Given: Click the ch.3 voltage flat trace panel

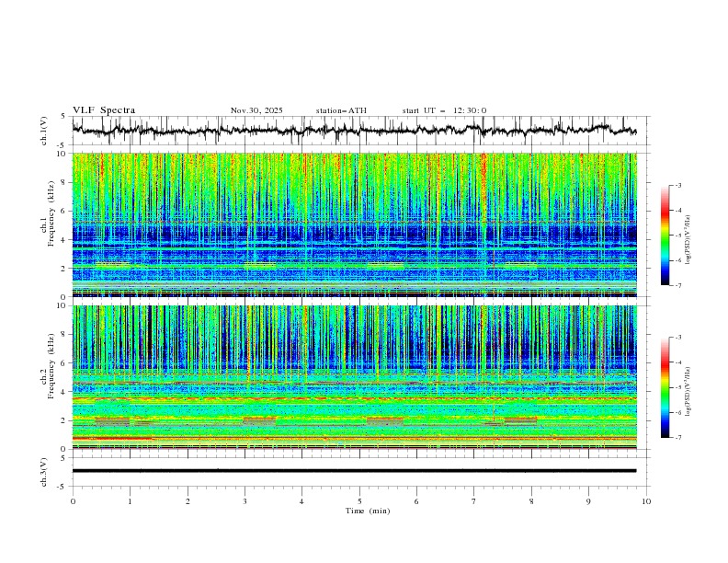Looking at the screenshot, I should [x=358, y=470].
